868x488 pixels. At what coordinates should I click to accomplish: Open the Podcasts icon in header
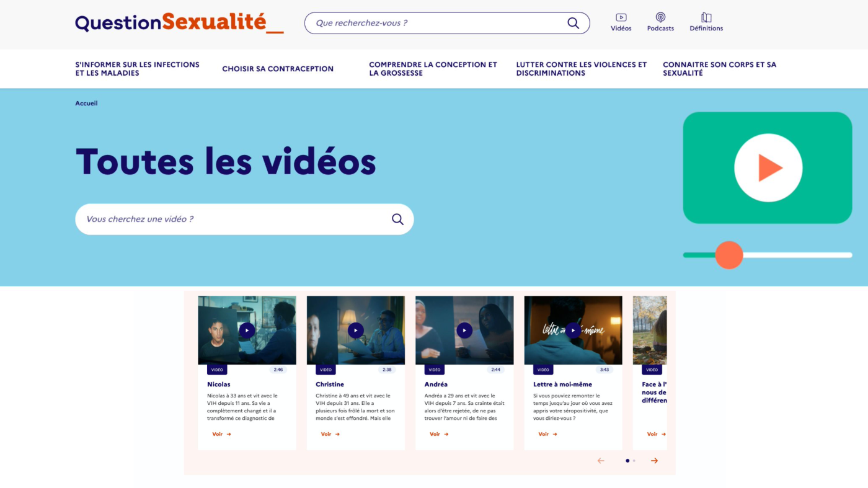coord(660,17)
